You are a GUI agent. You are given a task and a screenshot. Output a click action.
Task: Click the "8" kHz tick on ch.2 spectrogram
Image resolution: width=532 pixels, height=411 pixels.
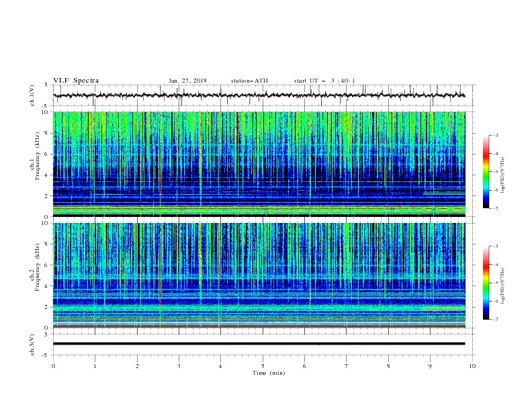[47, 244]
